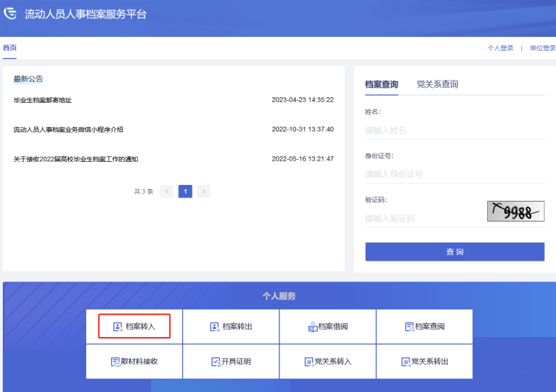Click the 档案借阅 icon
556x392 pixels.
312,327
